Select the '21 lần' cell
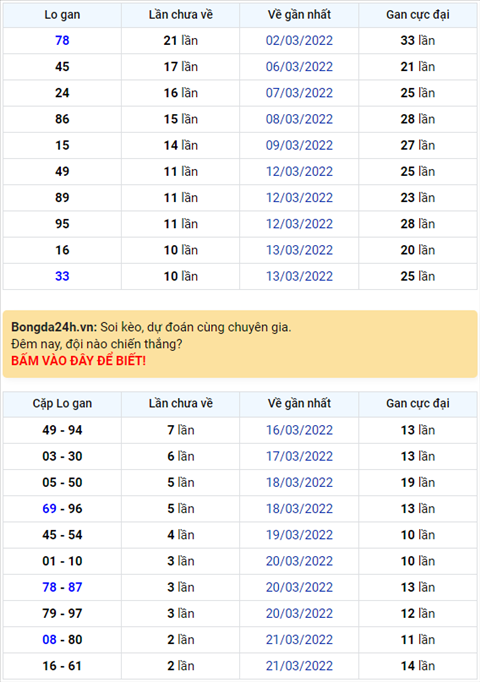The width and height of the screenshot is (480, 682). point(180,40)
